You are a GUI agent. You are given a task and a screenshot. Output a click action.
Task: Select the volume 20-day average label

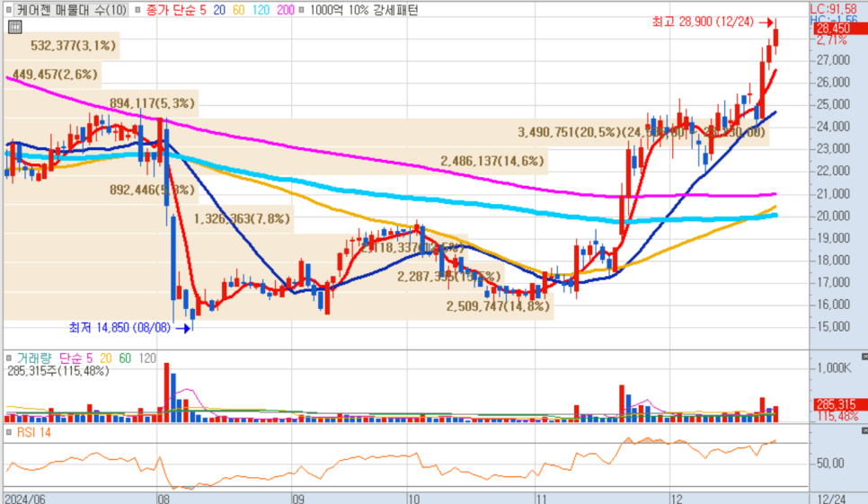106,358
